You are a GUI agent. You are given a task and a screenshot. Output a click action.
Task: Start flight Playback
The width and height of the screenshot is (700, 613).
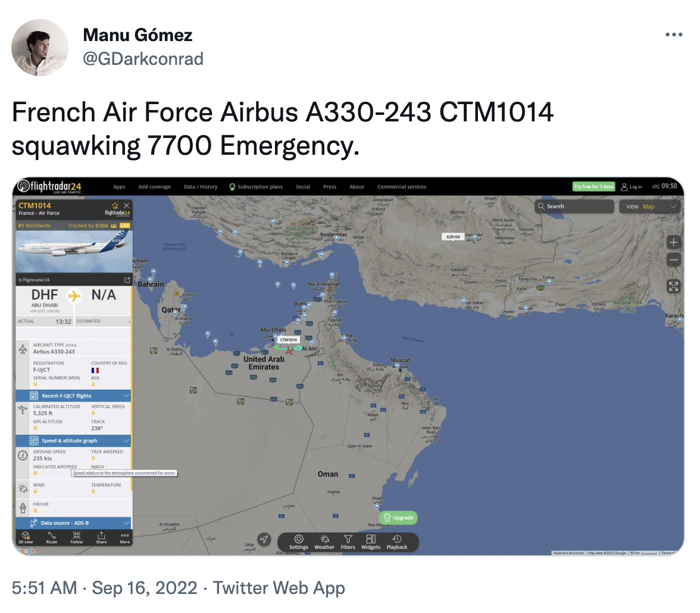[x=397, y=541]
